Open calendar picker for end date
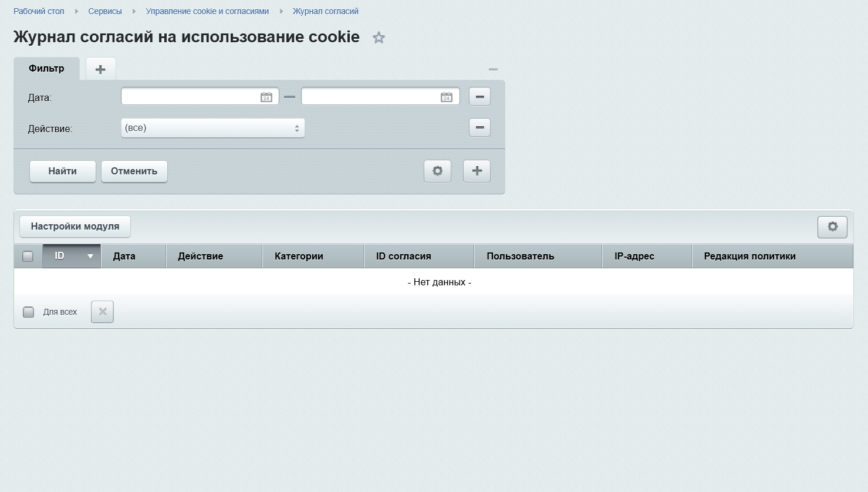Viewport: 868px width, 492px height. (x=447, y=97)
